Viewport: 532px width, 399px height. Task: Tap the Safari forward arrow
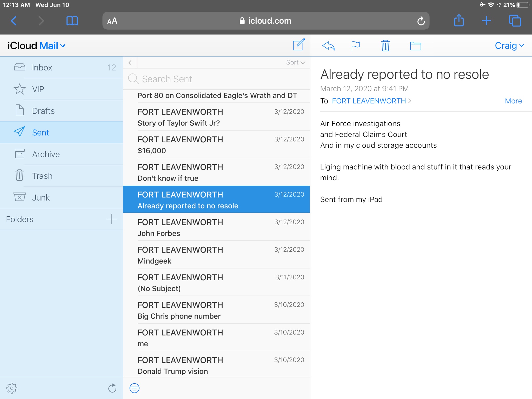(41, 21)
